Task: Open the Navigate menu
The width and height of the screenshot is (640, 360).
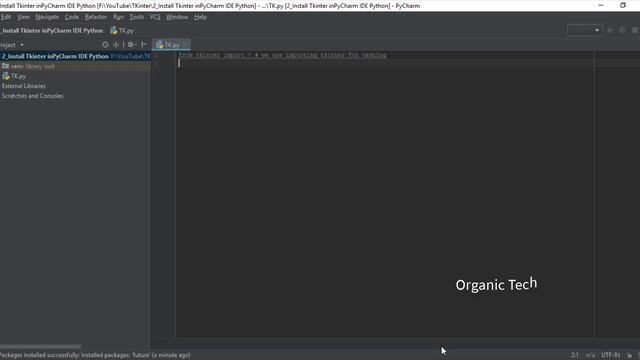Action: (x=47, y=17)
